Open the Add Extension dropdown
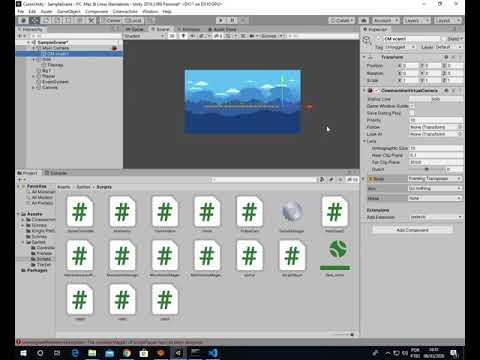This screenshot has height=360, width=480. pos(436,217)
